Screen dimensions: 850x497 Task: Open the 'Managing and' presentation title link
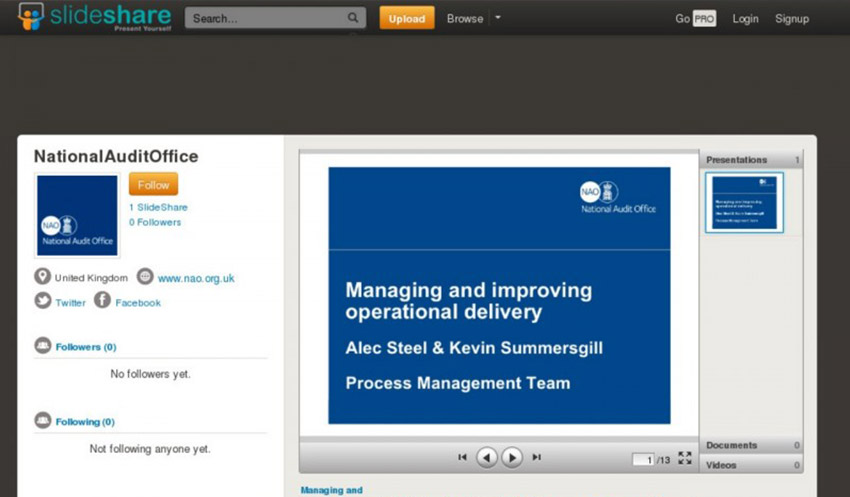point(331,490)
